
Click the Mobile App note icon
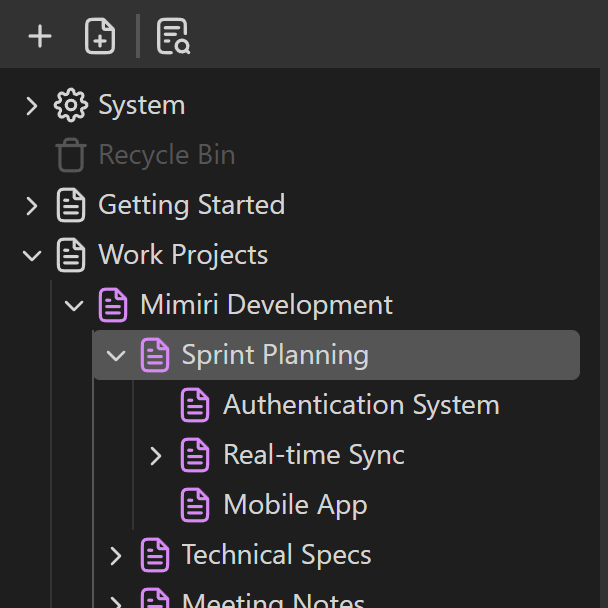(x=195, y=505)
